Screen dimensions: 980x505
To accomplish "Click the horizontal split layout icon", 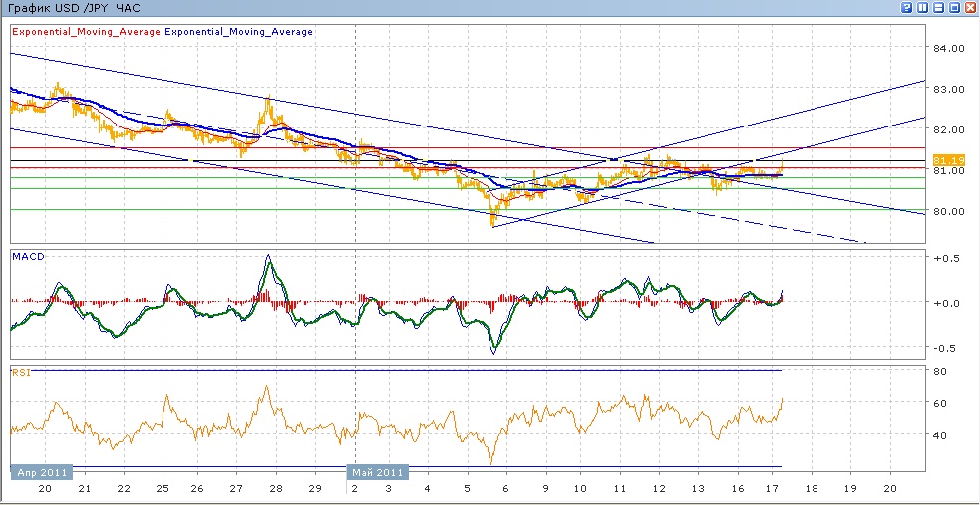I will (938, 7).
